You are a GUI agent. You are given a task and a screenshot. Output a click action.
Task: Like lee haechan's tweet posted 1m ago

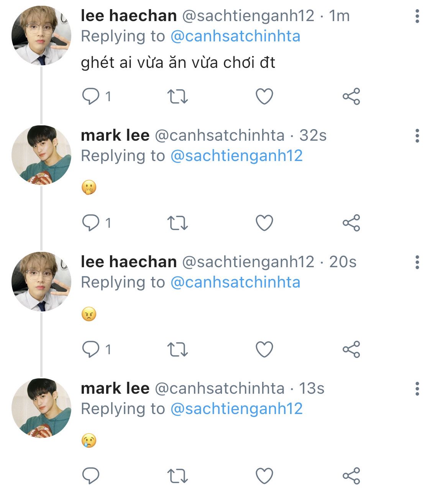point(264,96)
